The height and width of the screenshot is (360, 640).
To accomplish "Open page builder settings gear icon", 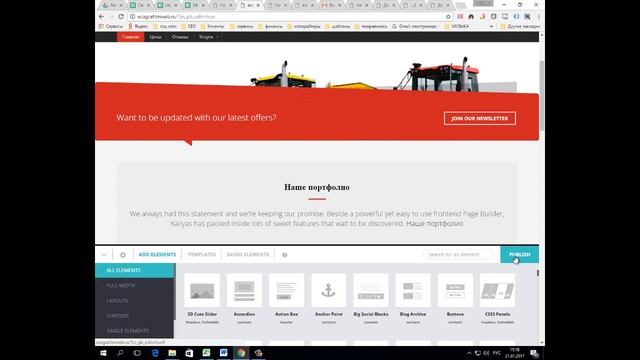I will [x=122, y=255].
